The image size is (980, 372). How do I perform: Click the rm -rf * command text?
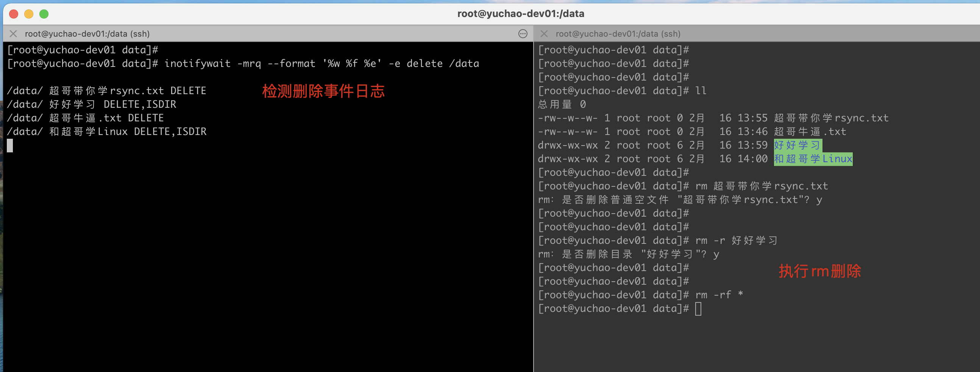pyautogui.click(x=719, y=295)
